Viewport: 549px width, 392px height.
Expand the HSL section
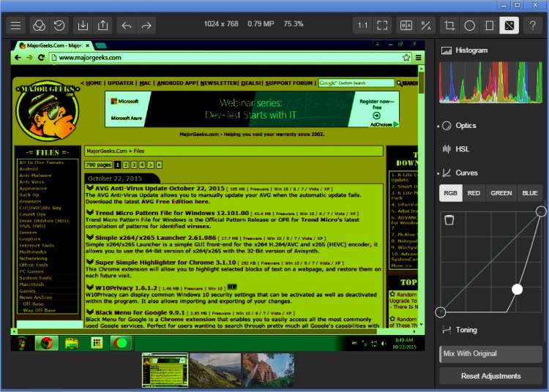462,149
